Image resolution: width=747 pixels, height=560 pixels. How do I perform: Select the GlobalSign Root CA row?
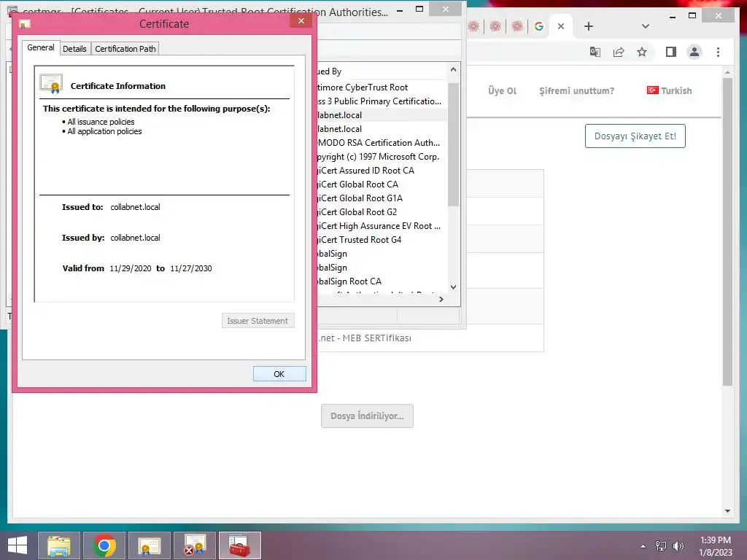(382, 281)
